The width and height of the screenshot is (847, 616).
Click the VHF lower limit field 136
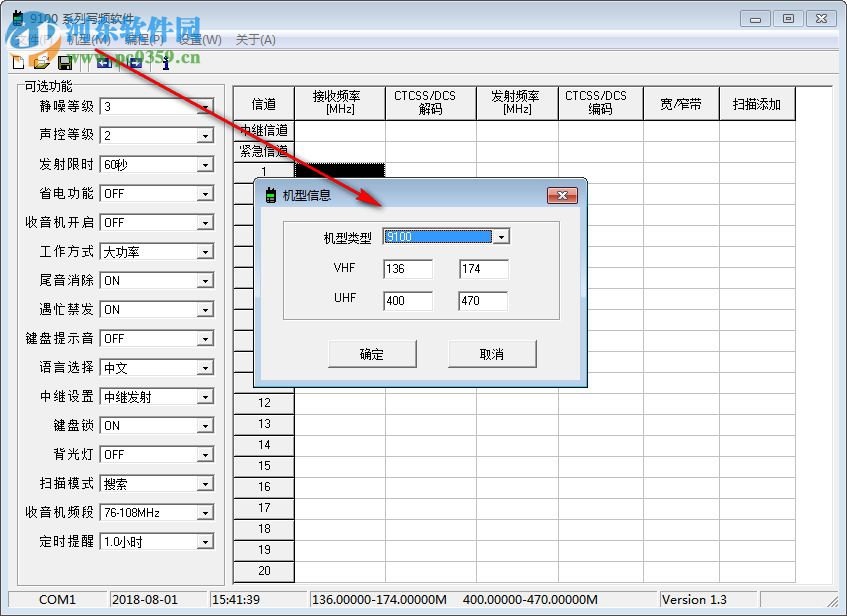[x=408, y=269]
